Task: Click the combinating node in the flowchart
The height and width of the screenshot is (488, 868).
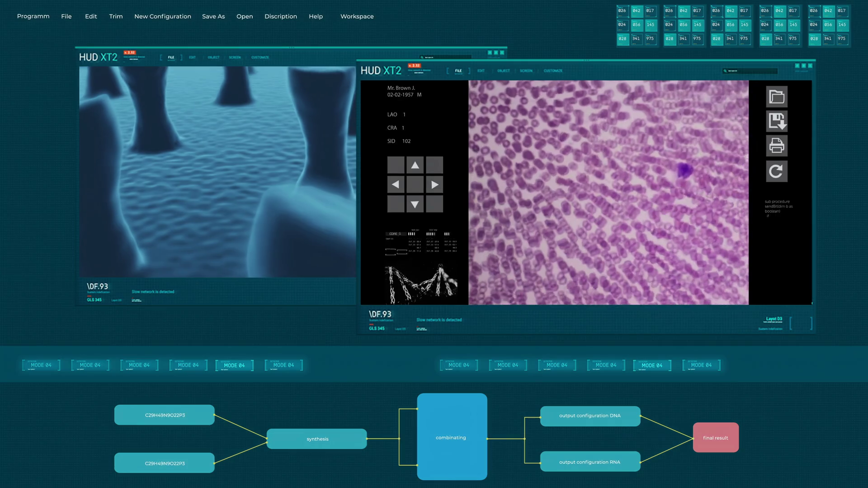Action: coord(452,437)
